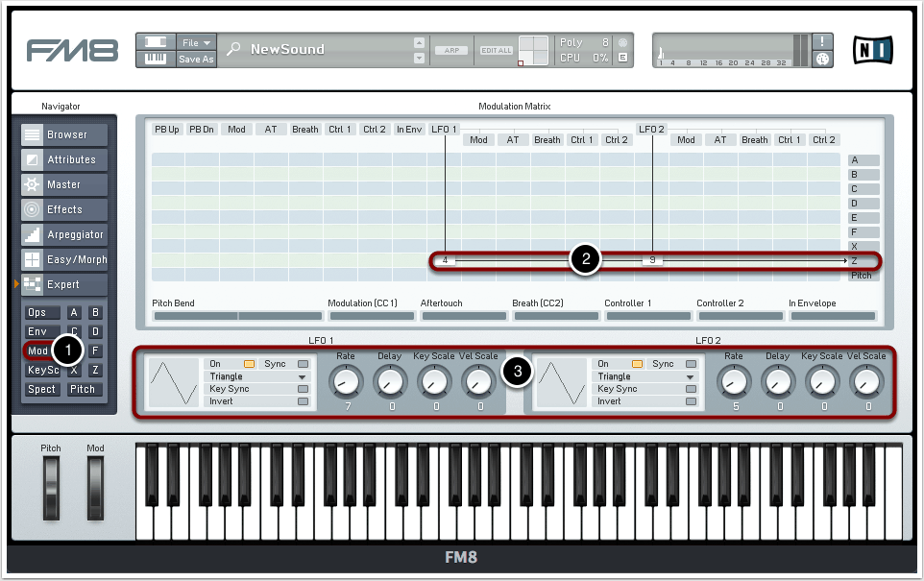This screenshot has width=924, height=581.
Task: Toggle LFO 1 On switch
Action: click(x=249, y=364)
